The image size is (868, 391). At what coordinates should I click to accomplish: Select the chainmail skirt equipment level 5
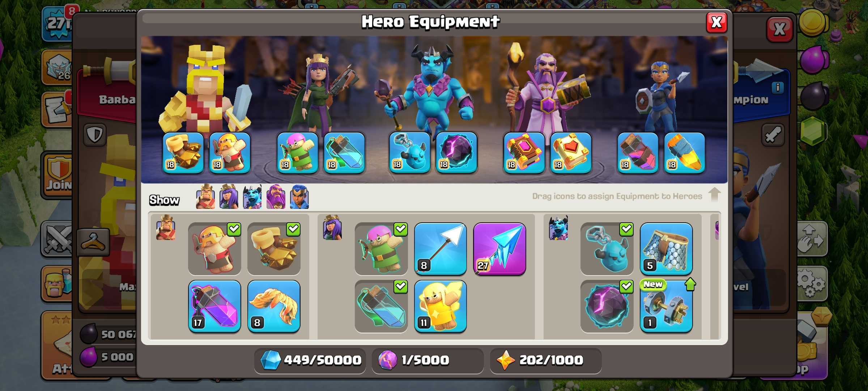tap(666, 249)
